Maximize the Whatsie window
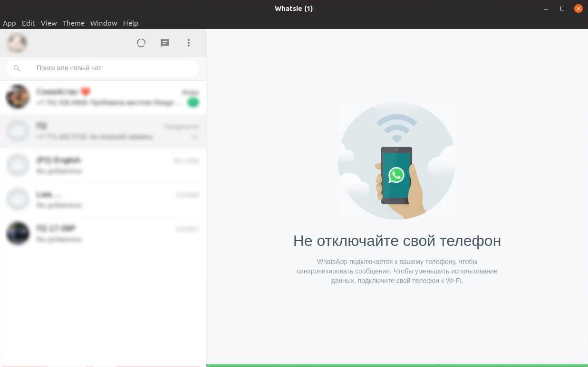This screenshot has width=588, height=367. (562, 9)
